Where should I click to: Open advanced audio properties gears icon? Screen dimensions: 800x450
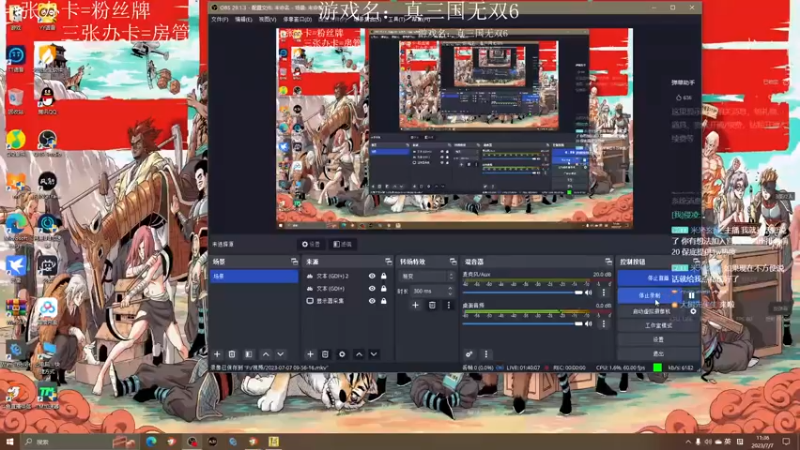tap(469, 354)
